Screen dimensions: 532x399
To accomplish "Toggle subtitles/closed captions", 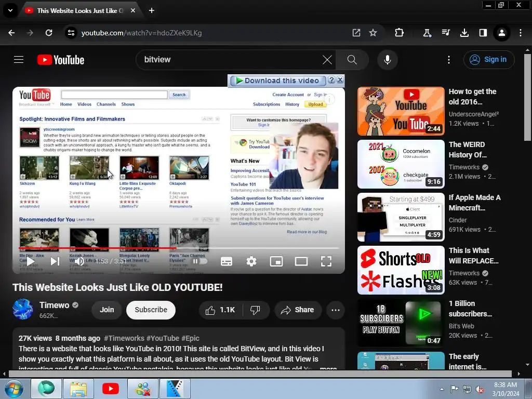I will tap(227, 261).
